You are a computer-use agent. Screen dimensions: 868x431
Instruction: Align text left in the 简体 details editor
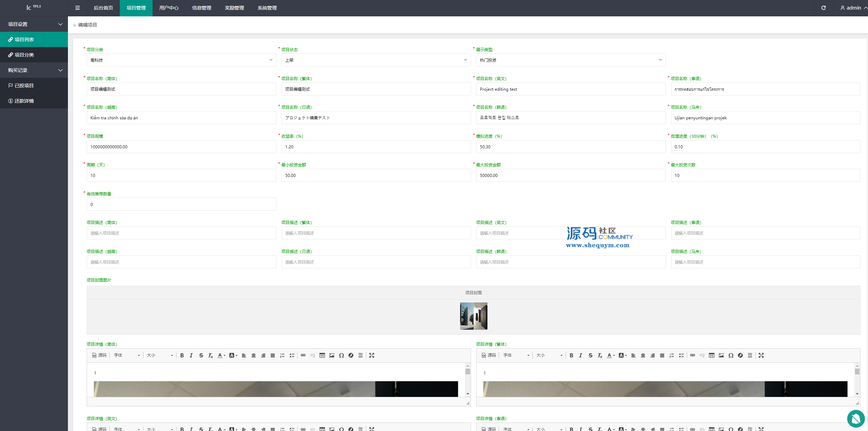click(244, 355)
